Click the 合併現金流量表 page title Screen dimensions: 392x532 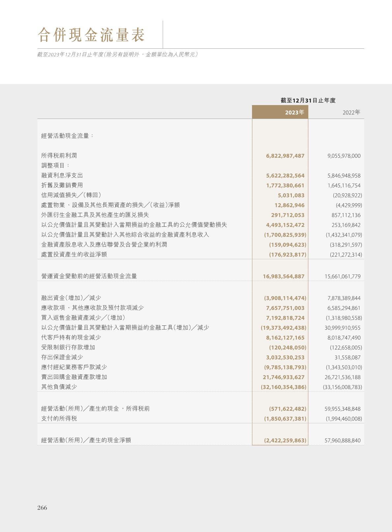(91, 35)
